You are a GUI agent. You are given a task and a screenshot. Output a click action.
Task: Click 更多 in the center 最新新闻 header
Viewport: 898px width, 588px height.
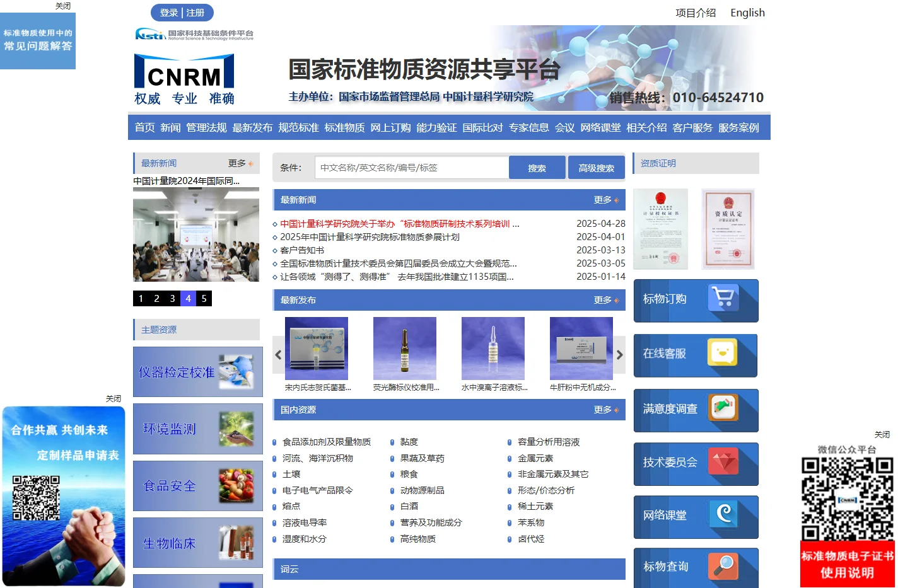(606, 200)
